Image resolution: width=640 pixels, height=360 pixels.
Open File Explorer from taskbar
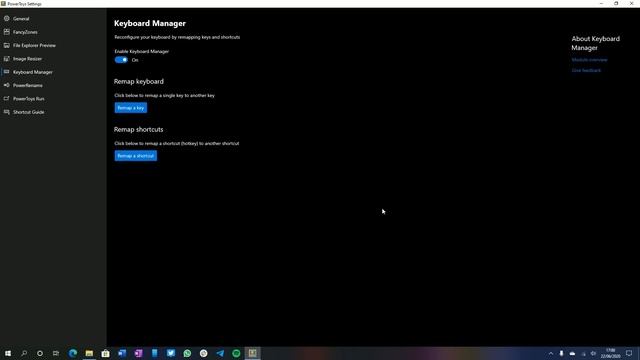tap(89, 353)
